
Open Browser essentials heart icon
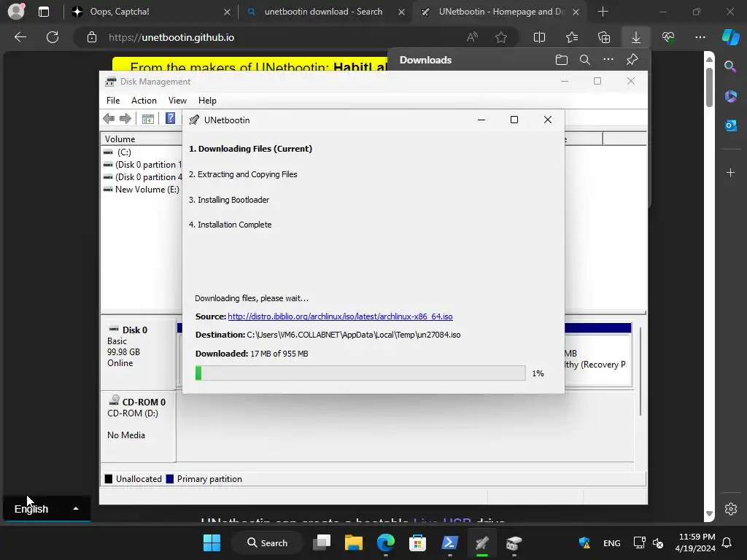pos(668,37)
